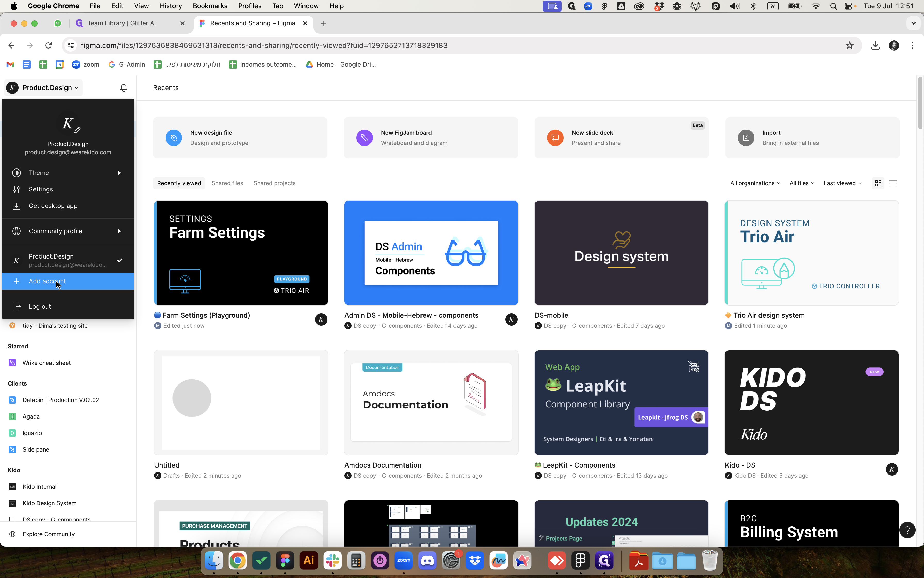Click the New design file pen icon
Viewport: 924px width, 578px height.
tap(174, 138)
